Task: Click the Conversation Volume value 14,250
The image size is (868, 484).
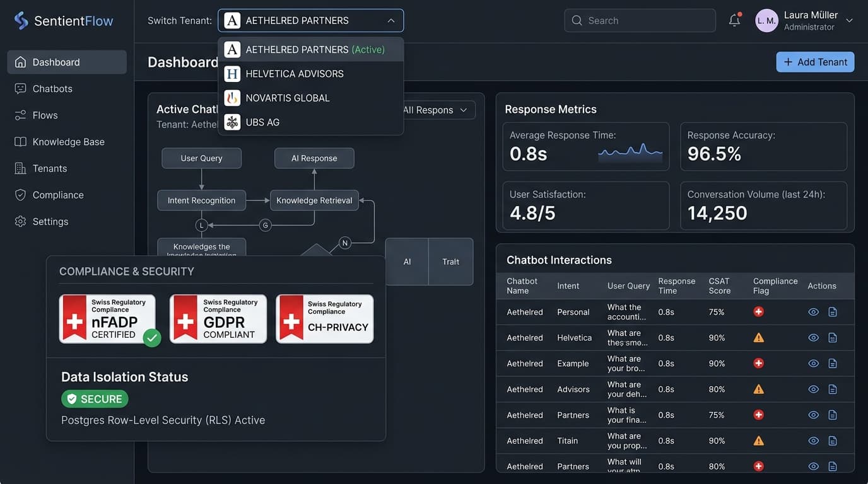Action: 717,213
